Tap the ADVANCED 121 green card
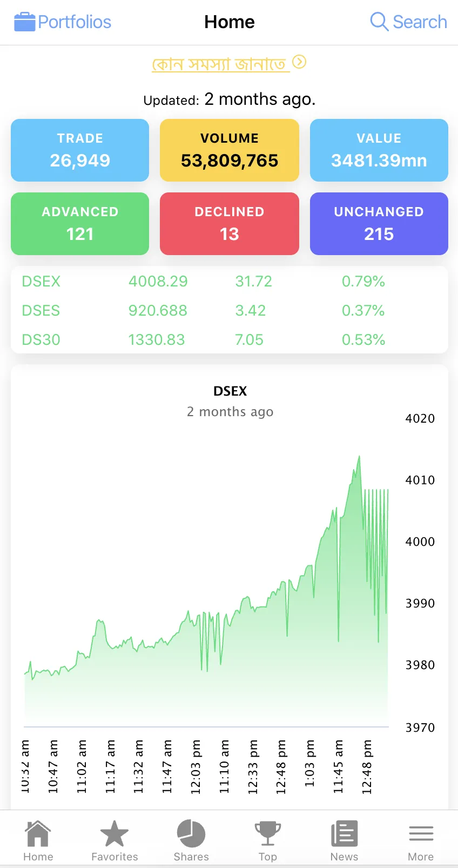The image size is (458, 868). click(x=80, y=224)
